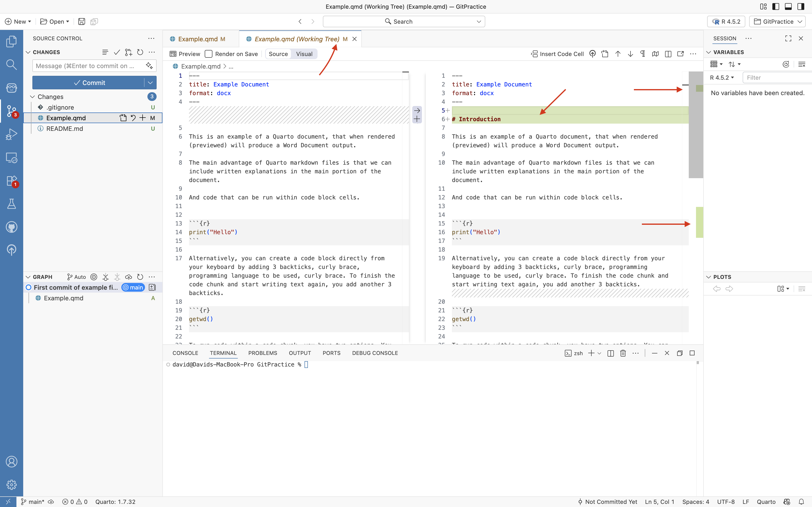812x507 pixels.
Task: Click trash icon to kill terminal
Action: coord(623,353)
